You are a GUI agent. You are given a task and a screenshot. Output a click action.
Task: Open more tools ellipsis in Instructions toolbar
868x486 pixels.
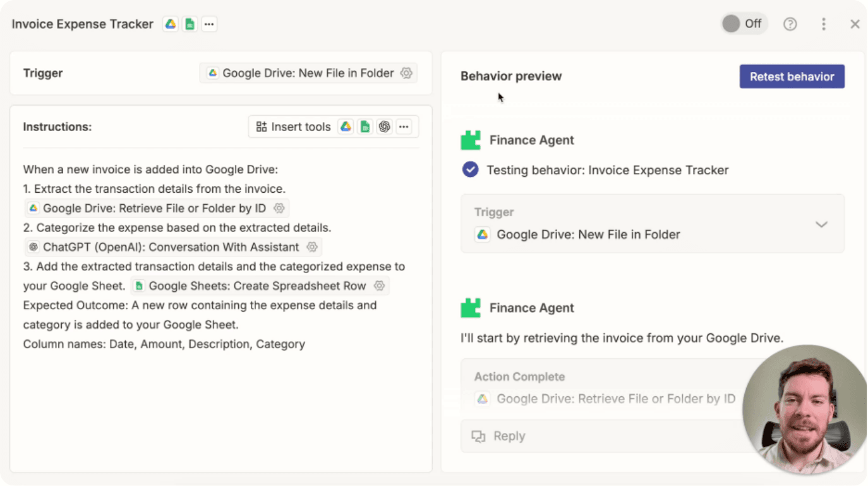tap(404, 126)
